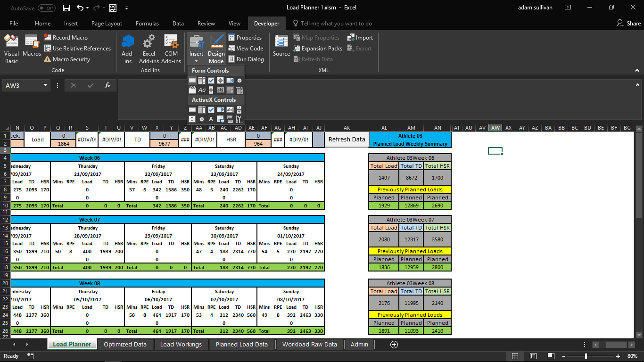This screenshot has width=644, height=362.
Task: Select the Form Controls checkbox control
Action: click(211, 81)
